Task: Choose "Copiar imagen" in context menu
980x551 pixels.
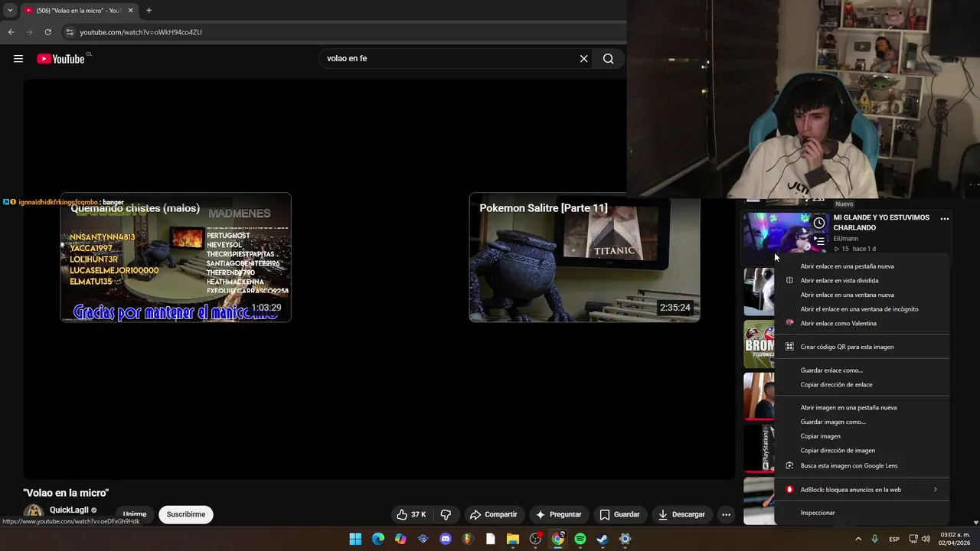Action: click(862, 436)
